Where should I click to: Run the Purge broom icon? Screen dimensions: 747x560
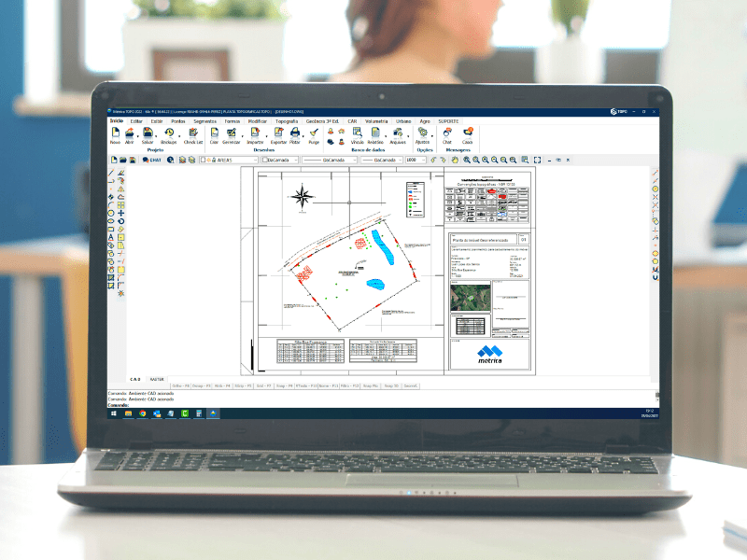pos(314,134)
